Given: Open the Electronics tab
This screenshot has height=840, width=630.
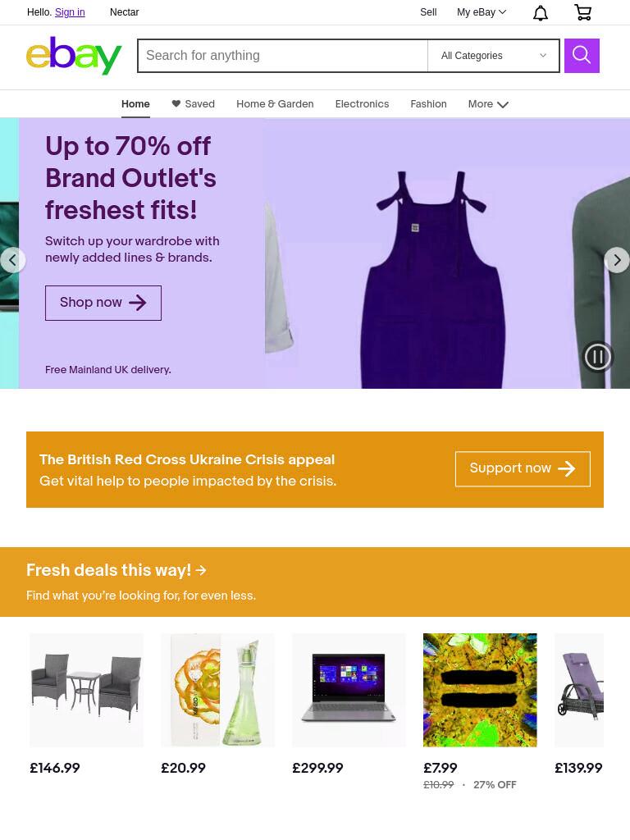Looking at the screenshot, I should [362, 104].
